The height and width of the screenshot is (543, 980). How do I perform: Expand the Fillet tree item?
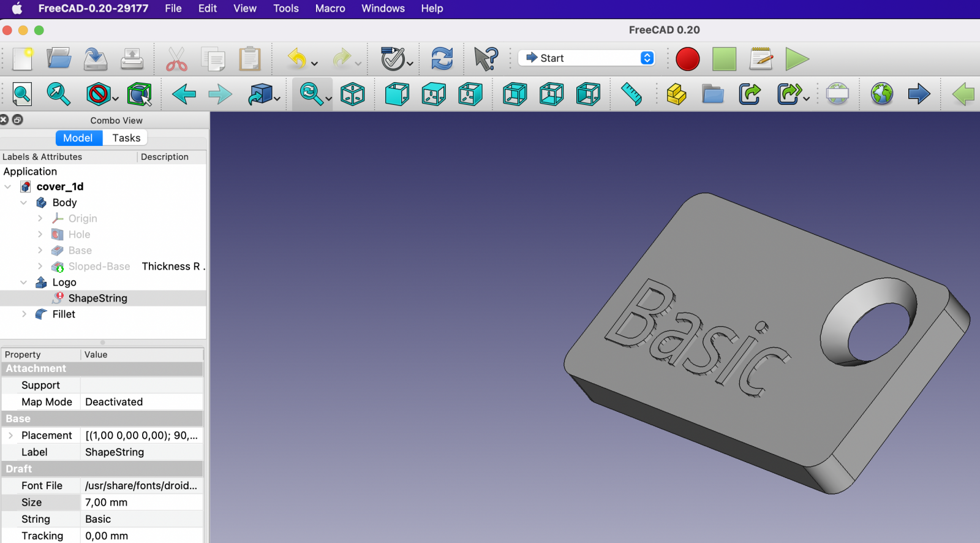pyautogui.click(x=24, y=314)
